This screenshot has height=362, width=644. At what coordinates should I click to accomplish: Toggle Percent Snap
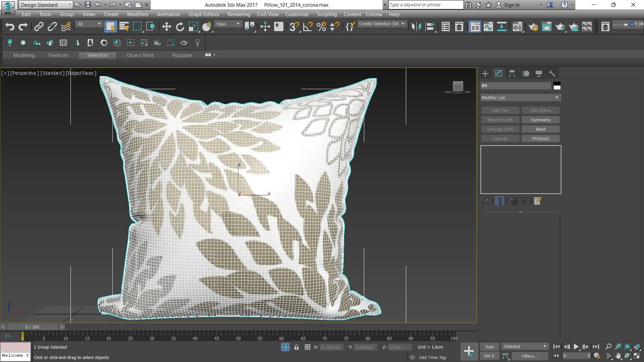point(321,27)
